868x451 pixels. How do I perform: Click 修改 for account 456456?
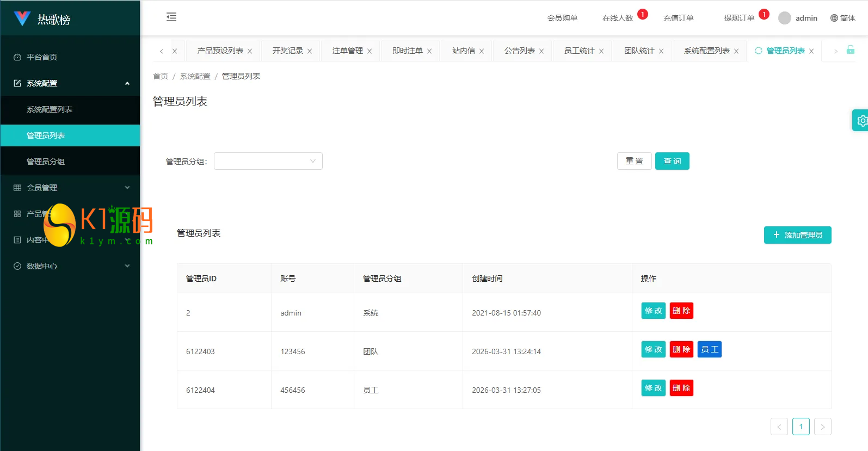coord(654,388)
